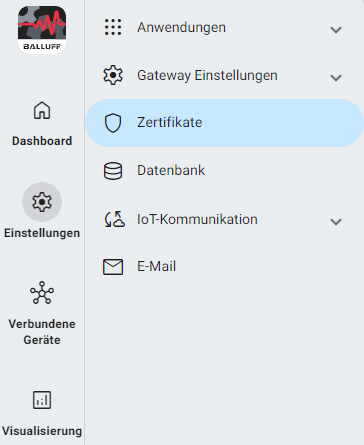364x445 pixels.
Task: Open Verbundene Geräte network icon
Action: point(42,292)
